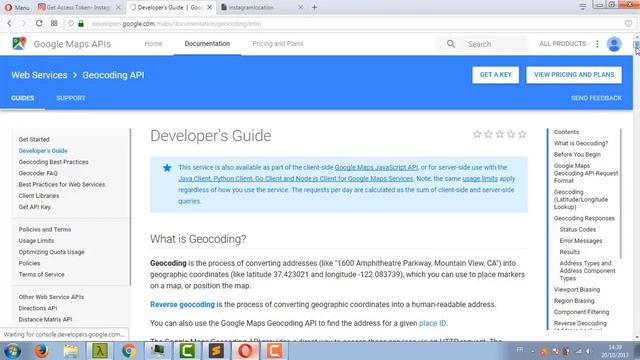Close the instagramlocation tab

coord(300,7)
